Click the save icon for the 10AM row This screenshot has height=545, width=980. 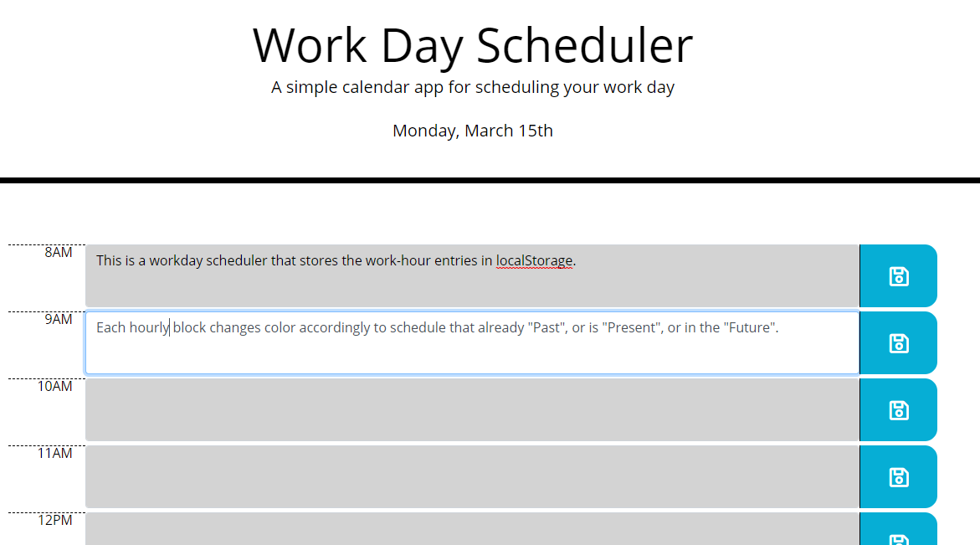pyautogui.click(x=898, y=409)
